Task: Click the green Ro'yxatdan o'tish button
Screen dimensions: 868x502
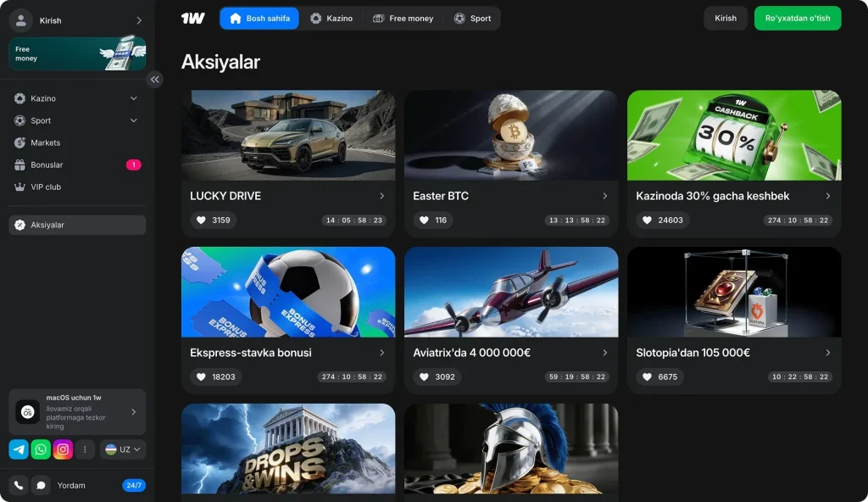Action: click(797, 19)
